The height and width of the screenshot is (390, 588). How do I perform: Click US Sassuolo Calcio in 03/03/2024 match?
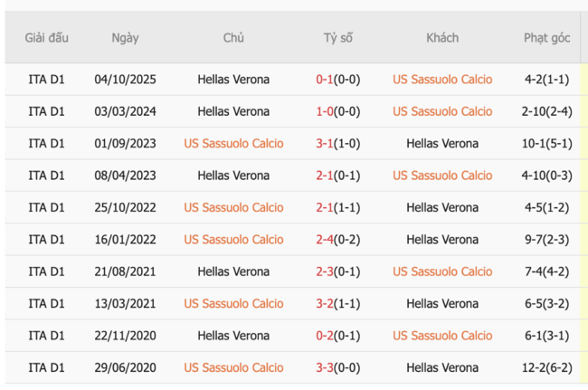(x=442, y=111)
